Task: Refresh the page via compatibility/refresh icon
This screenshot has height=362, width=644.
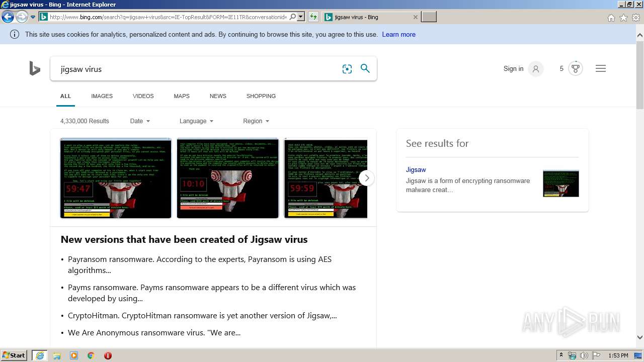Action: [313, 17]
